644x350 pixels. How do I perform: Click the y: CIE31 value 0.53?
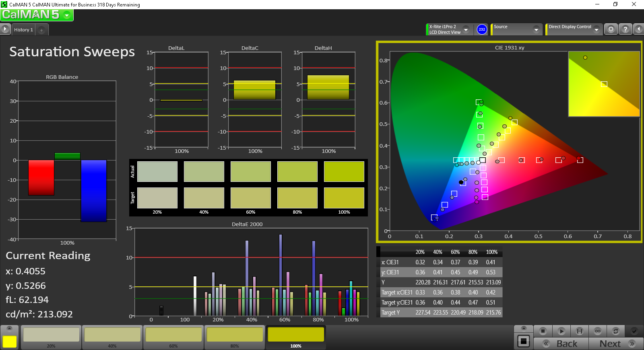coord(491,272)
